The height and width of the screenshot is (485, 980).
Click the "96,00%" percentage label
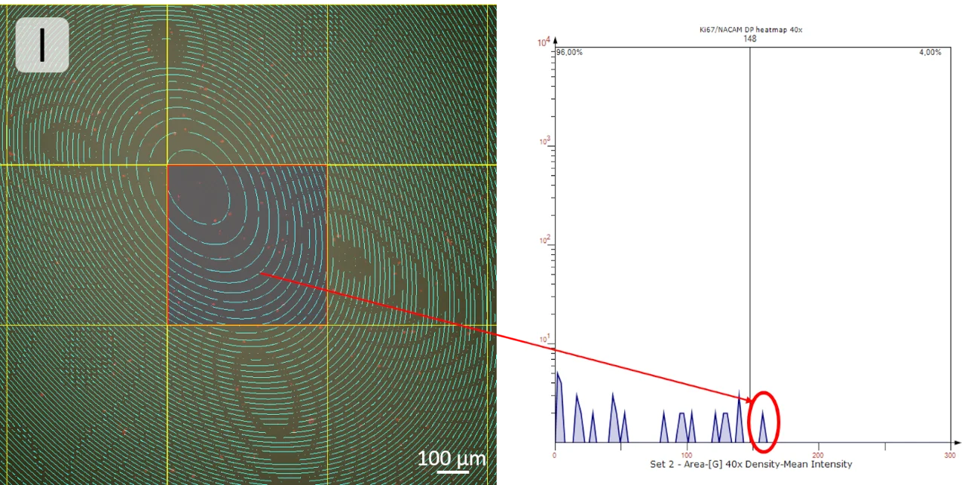(x=570, y=52)
